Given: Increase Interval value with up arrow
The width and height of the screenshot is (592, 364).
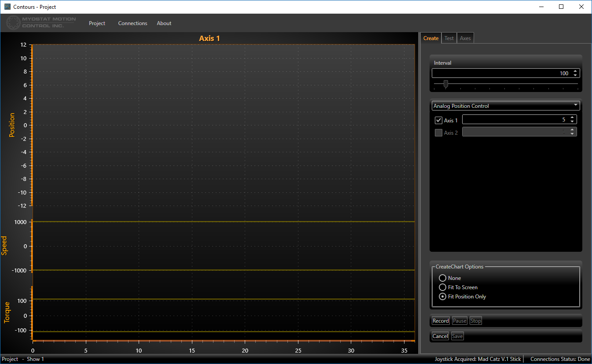Looking at the screenshot, I should pyautogui.click(x=575, y=71).
